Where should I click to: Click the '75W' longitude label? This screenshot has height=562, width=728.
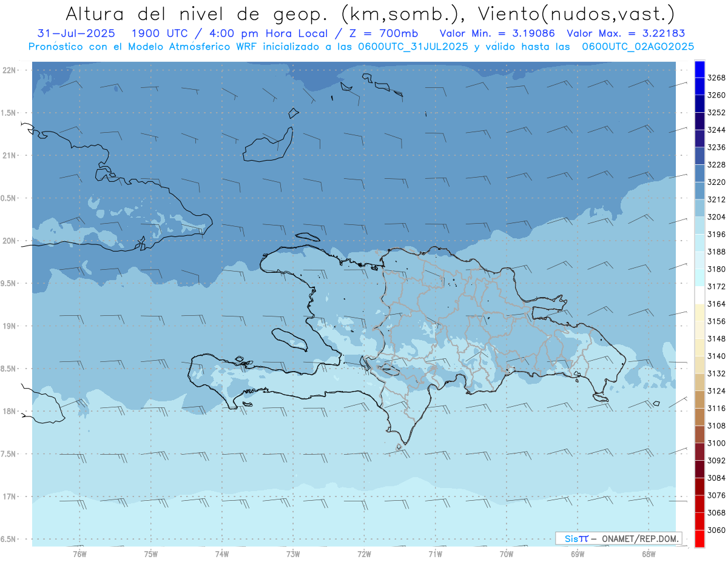click(151, 554)
